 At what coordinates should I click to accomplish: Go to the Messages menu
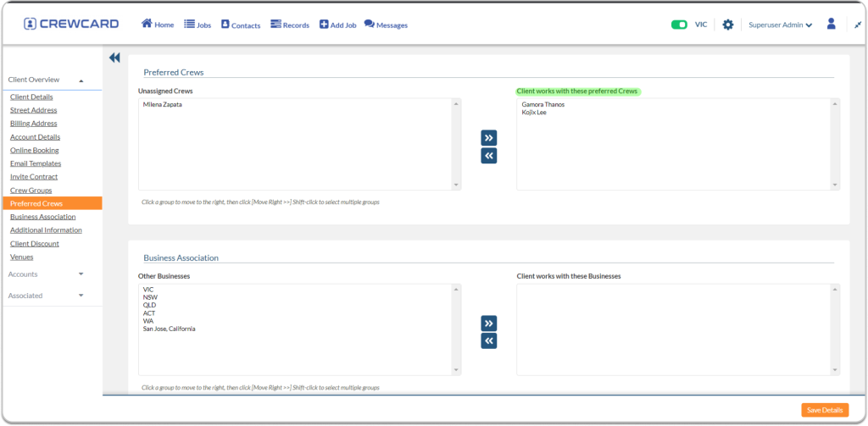coord(386,25)
